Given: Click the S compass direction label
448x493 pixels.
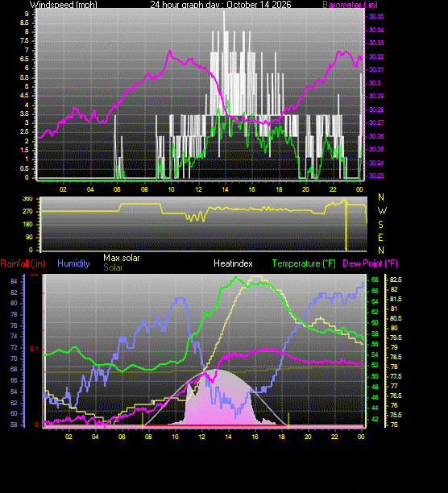Looking at the screenshot, I should (381, 225).
